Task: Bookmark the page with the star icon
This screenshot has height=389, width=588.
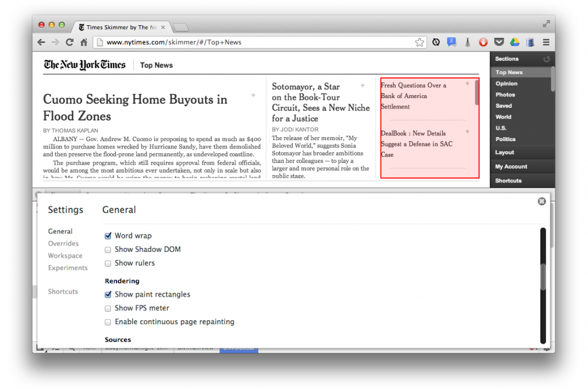Action: click(x=420, y=42)
